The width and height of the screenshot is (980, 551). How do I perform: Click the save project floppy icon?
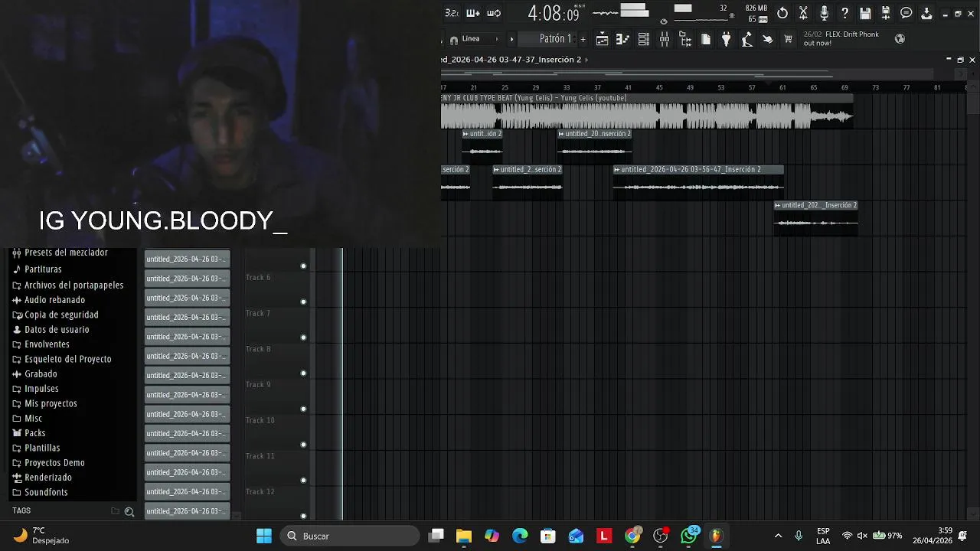(865, 13)
